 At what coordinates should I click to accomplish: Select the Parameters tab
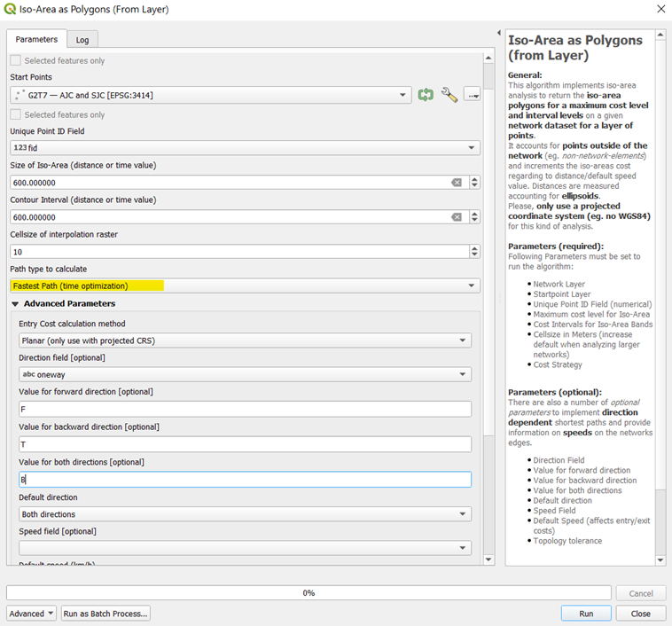point(36,40)
